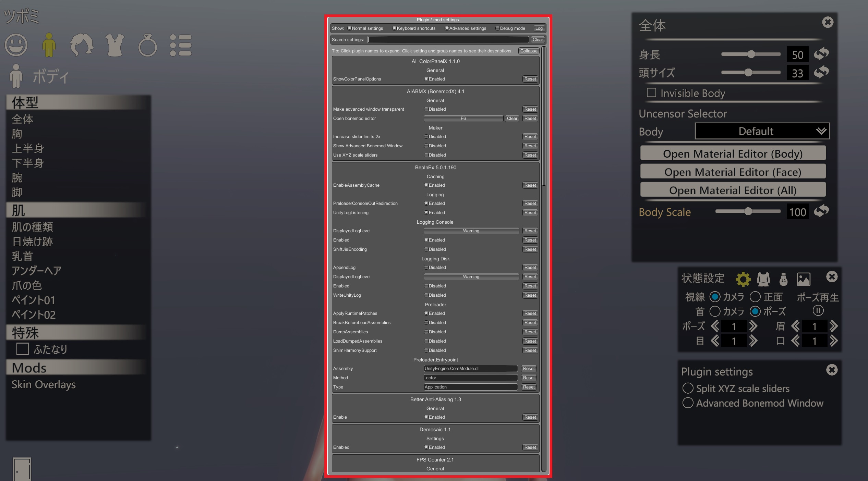
Task: Clear the Open bonemod editor keybind
Action: click(512, 118)
